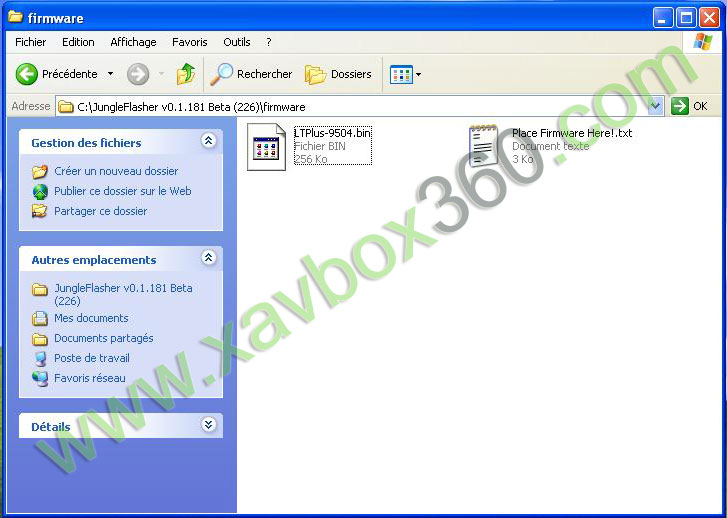Open Rechercher search magnifier
This screenshot has height=518, width=727.
[x=221, y=74]
